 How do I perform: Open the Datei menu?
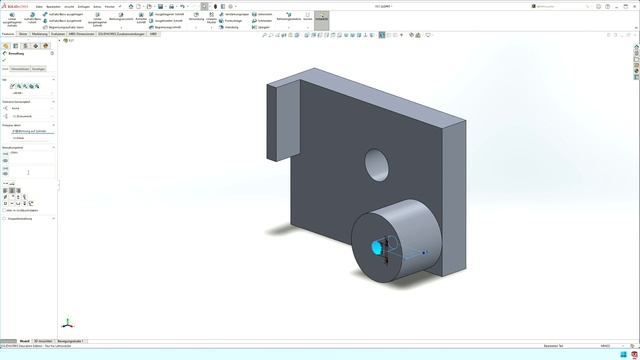pyautogui.click(x=39, y=7)
